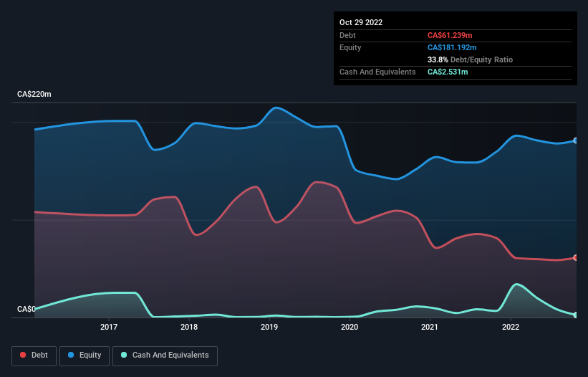Click the CA$0 y-axis label
588x377 pixels.
click(26, 309)
